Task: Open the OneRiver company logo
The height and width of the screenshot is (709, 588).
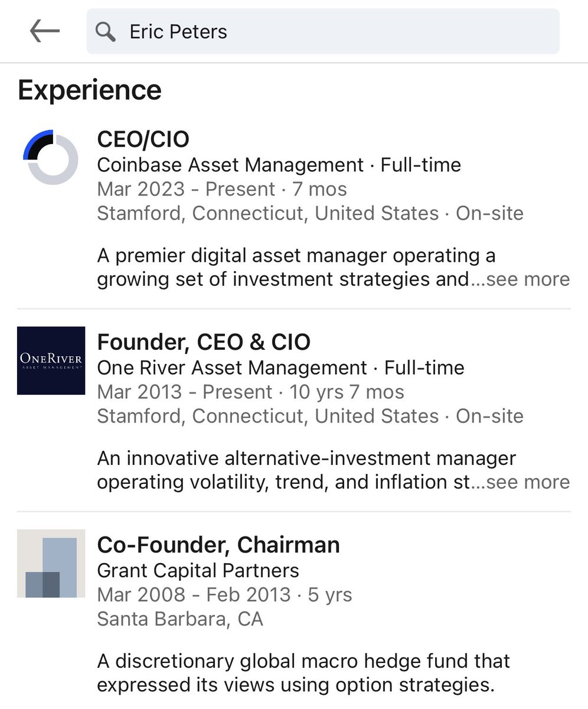Action: coord(51,360)
